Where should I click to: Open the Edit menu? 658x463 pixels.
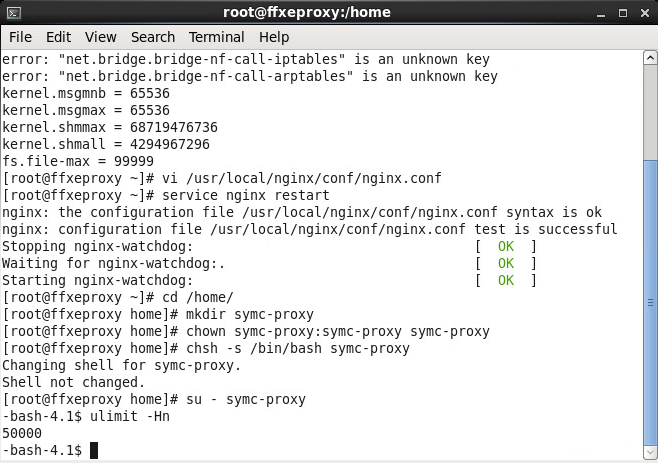56,37
